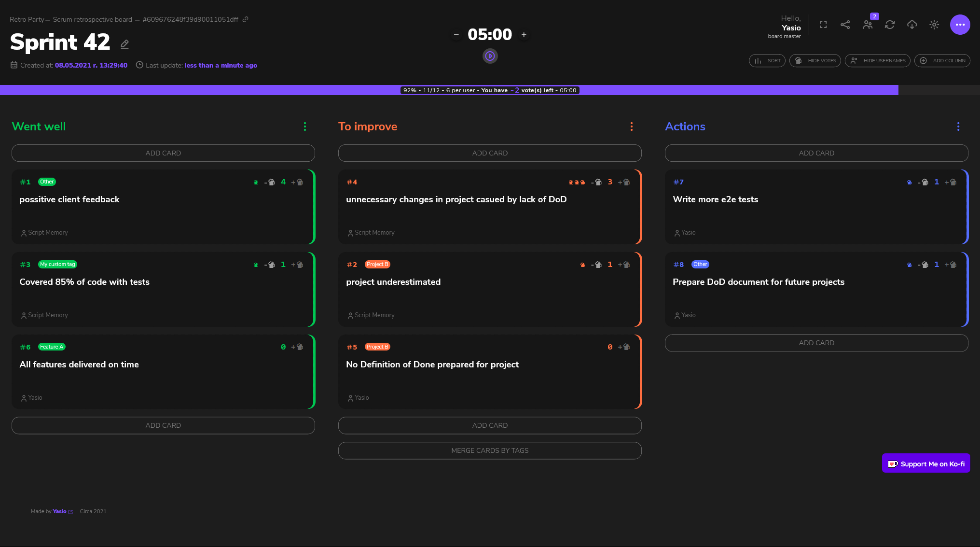The height and width of the screenshot is (547, 980).
Task: Click the cloud download export icon
Action: [912, 25]
